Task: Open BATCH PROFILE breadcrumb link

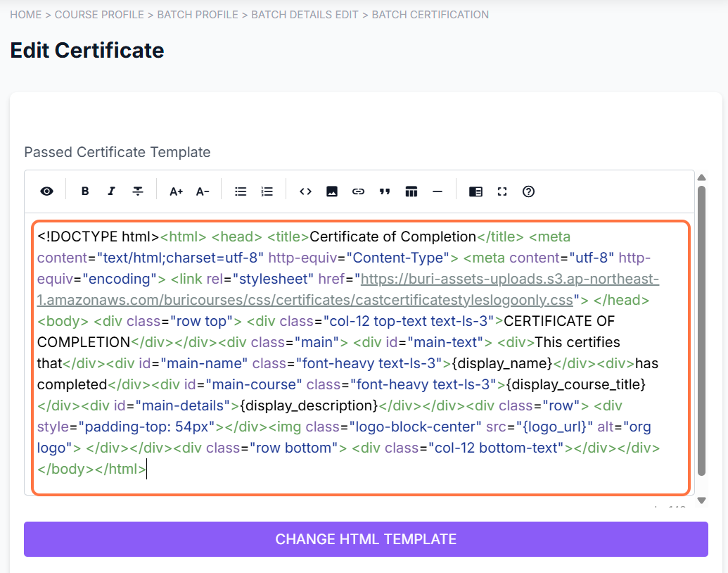Action: pyautogui.click(x=198, y=15)
